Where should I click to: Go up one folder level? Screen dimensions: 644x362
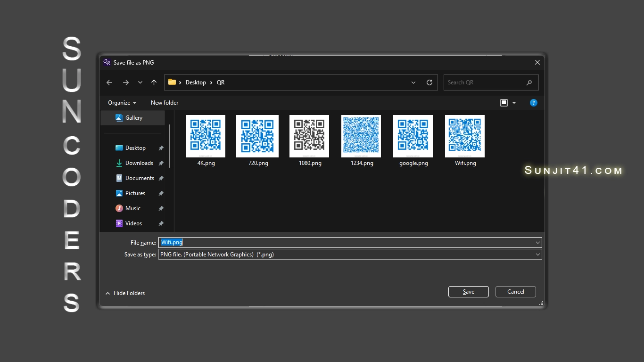tap(154, 82)
